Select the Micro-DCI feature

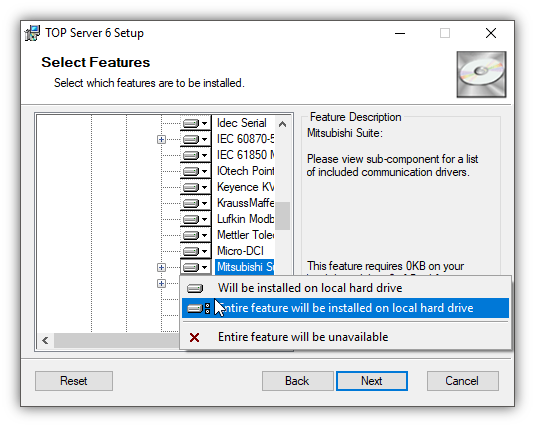tap(241, 251)
